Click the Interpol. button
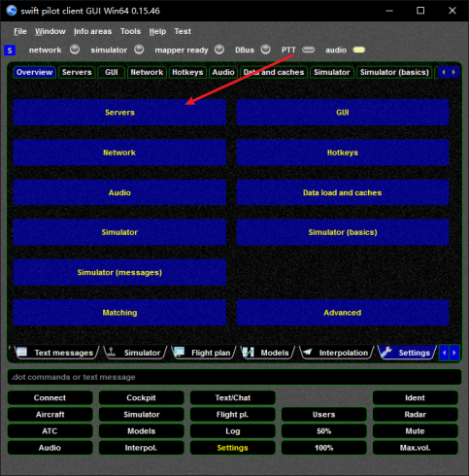The image size is (469, 476). coord(141,448)
